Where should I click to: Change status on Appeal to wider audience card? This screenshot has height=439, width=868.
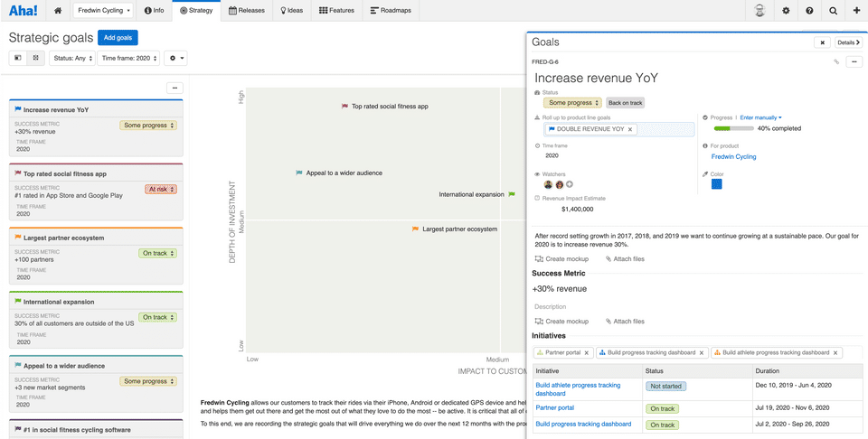click(x=148, y=381)
